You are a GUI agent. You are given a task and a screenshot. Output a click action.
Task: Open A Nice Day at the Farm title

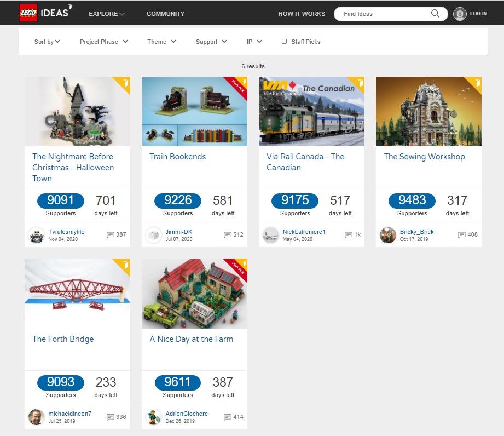pyautogui.click(x=191, y=339)
